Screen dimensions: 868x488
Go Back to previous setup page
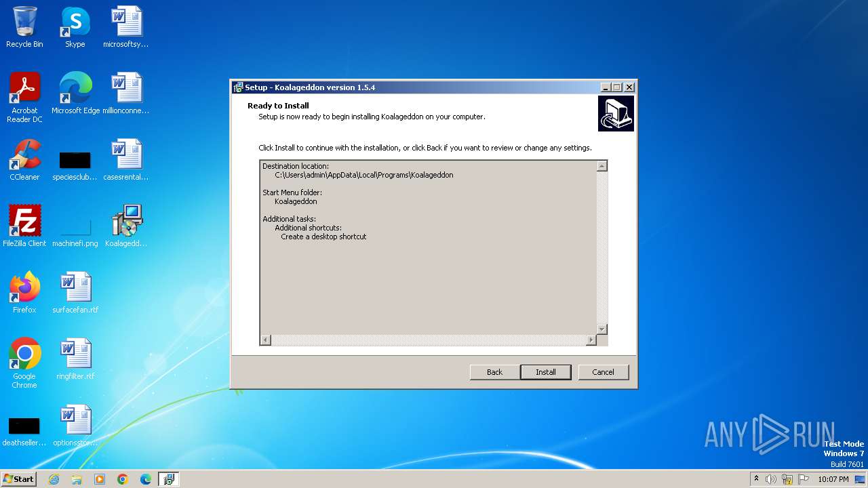495,372
